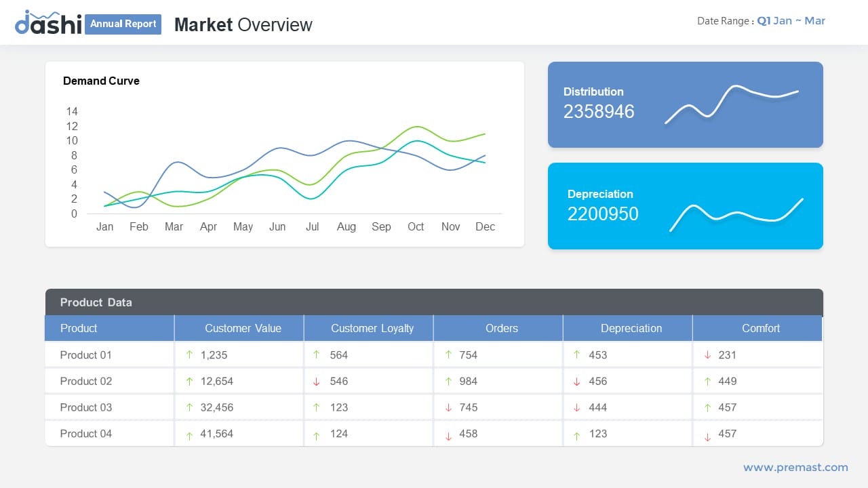Click the dashi logo

[x=48, y=23]
